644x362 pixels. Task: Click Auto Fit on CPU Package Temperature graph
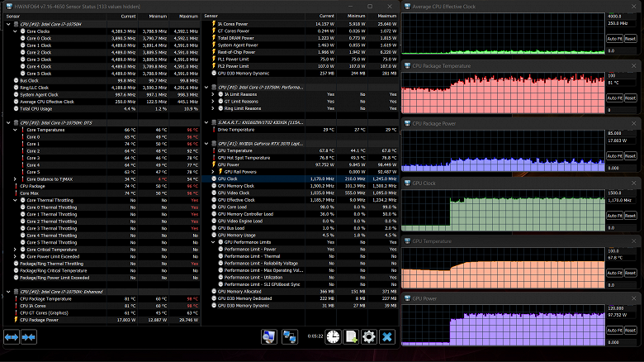(x=614, y=97)
